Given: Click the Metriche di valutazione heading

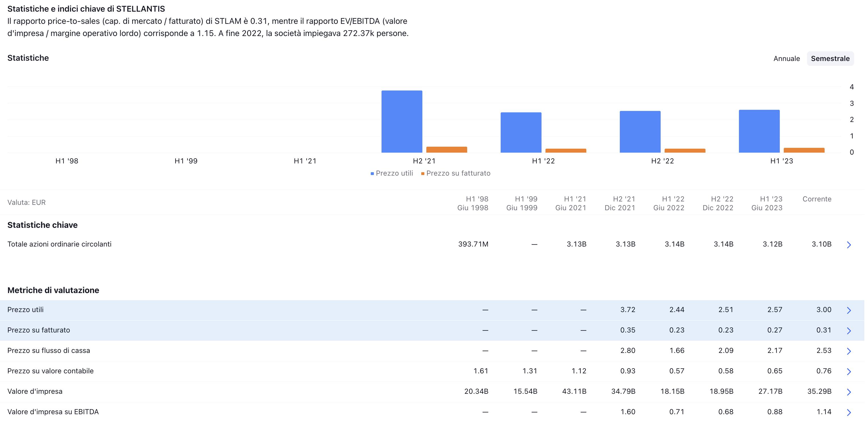Looking at the screenshot, I should [x=53, y=290].
